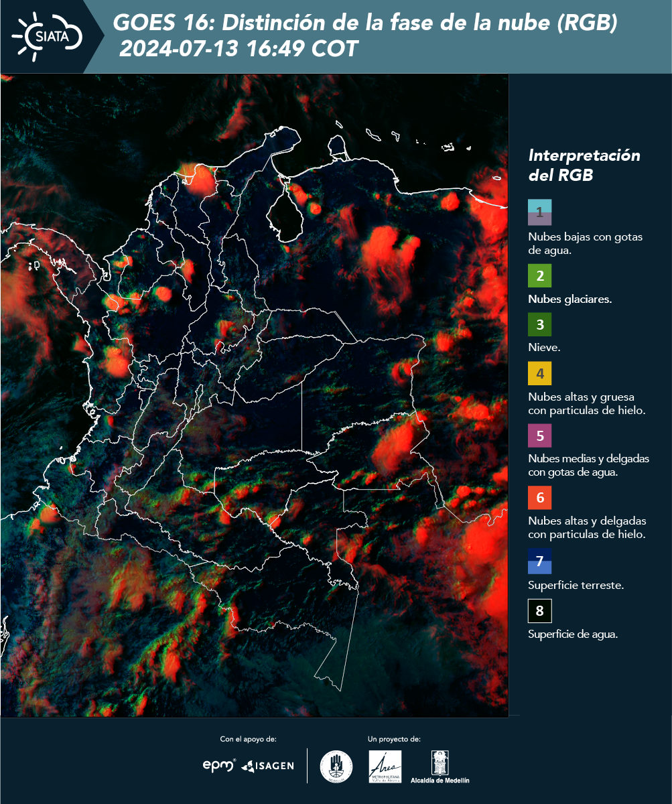Click the Área Metropolitana logo
Image resolution: width=672 pixels, height=804 pixels.
pos(385,766)
